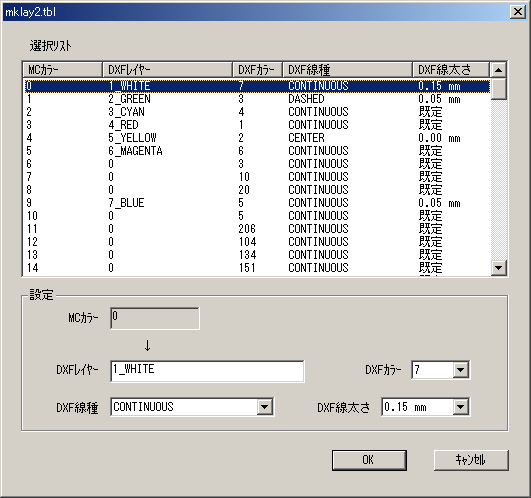Click the DXFレイヤー column header
Screen dimensions: 531x498
tap(167, 70)
